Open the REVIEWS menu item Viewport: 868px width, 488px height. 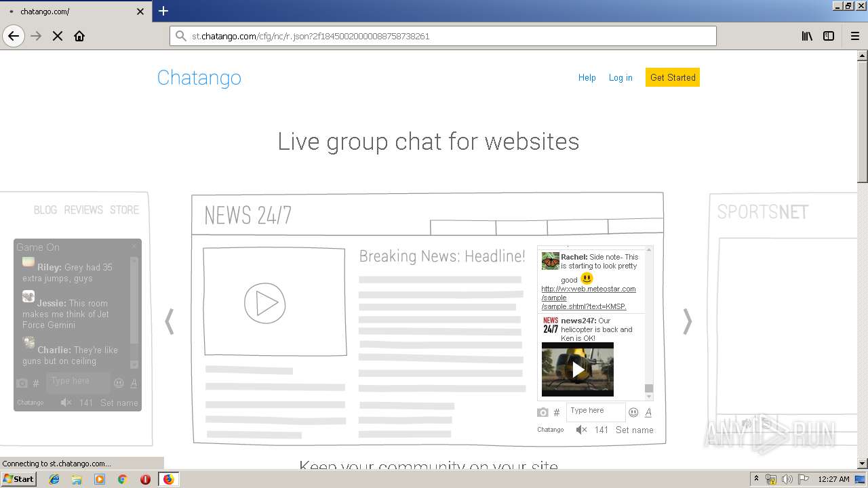pyautogui.click(x=83, y=210)
